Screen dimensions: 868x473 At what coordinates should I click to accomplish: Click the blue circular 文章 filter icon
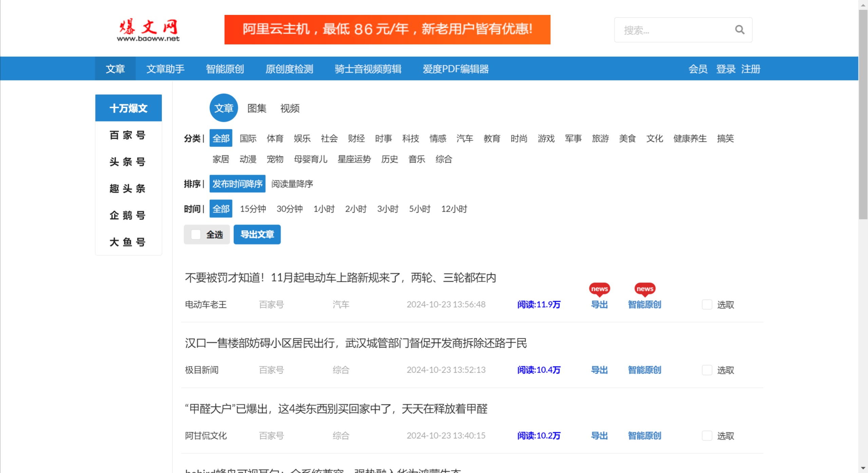click(224, 108)
